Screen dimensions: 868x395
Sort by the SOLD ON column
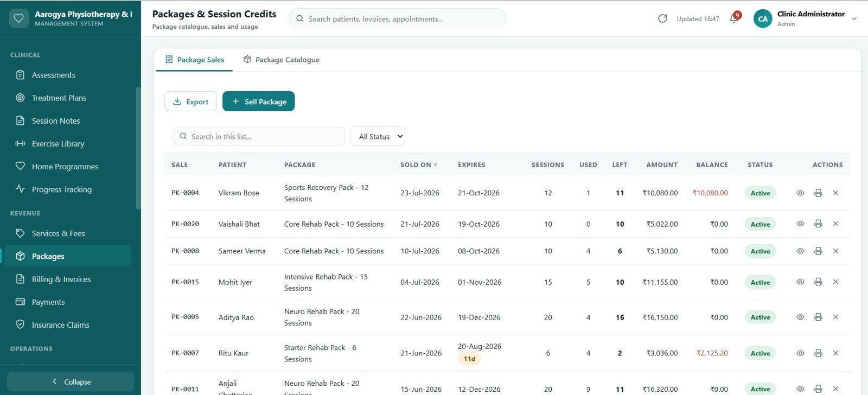click(x=419, y=165)
